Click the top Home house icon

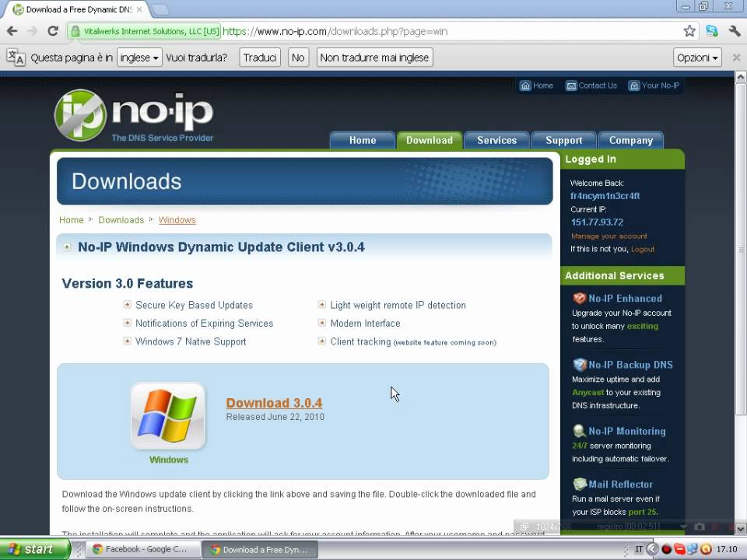tap(525, 86)
